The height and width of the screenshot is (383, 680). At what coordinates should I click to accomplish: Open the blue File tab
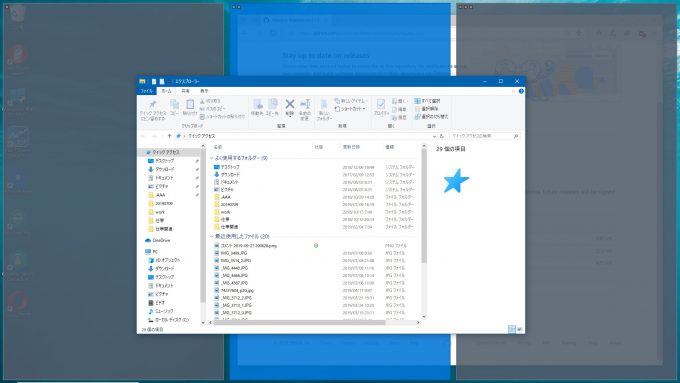point(147,91)
